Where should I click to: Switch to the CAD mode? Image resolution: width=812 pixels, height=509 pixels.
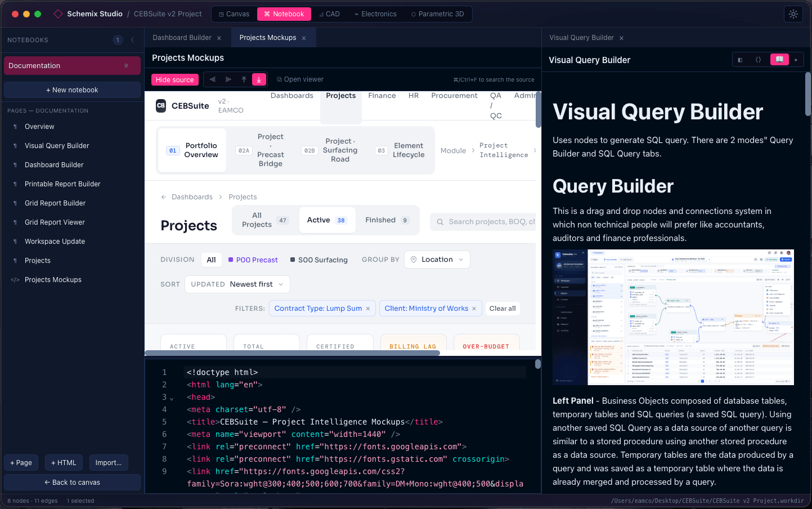pyautogui.click(x=330, y=14)
